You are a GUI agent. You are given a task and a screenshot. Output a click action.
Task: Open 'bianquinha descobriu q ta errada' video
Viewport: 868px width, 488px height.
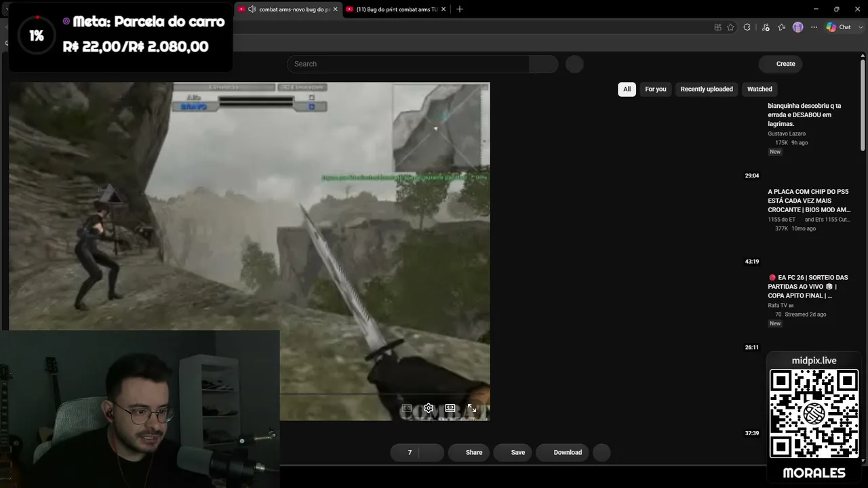(804, 115)
